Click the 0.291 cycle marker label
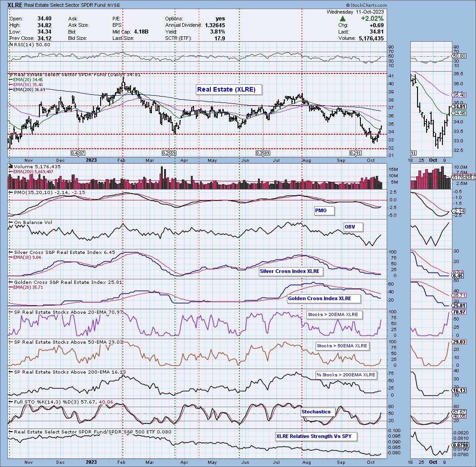Screen dimensions: 476x467 [355, 153]
